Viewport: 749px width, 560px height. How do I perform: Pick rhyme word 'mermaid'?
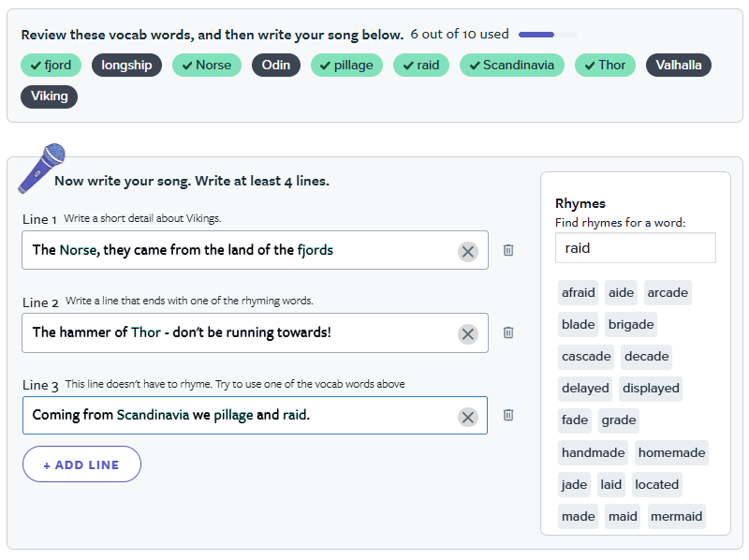pyautogui.click(x=676, y=517)
